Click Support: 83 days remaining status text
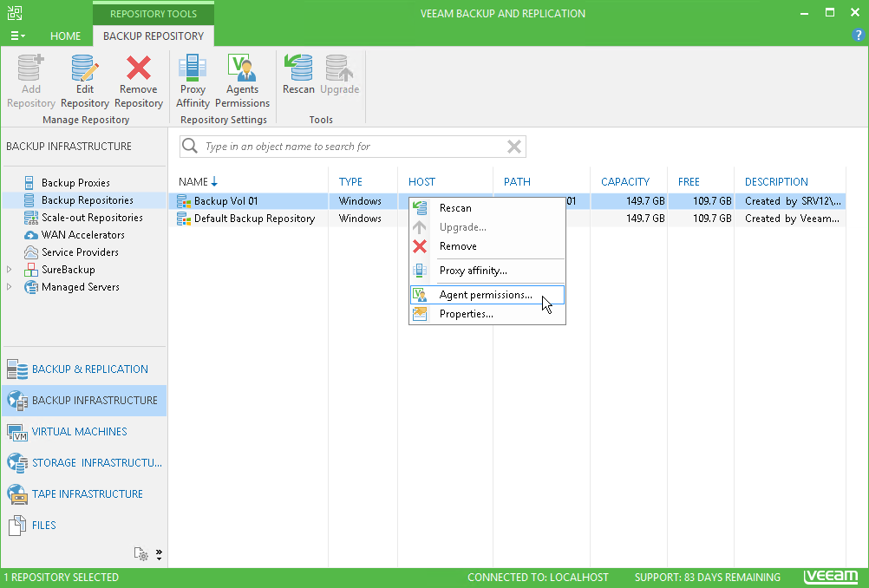This screenshot has height=588, width=869. [x=707, y=578]
